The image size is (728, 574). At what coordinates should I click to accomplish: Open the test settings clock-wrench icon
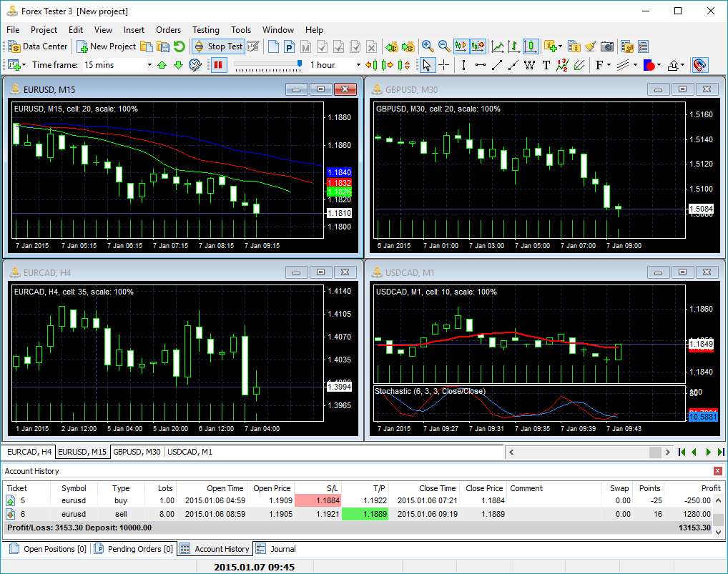[195, 65]
